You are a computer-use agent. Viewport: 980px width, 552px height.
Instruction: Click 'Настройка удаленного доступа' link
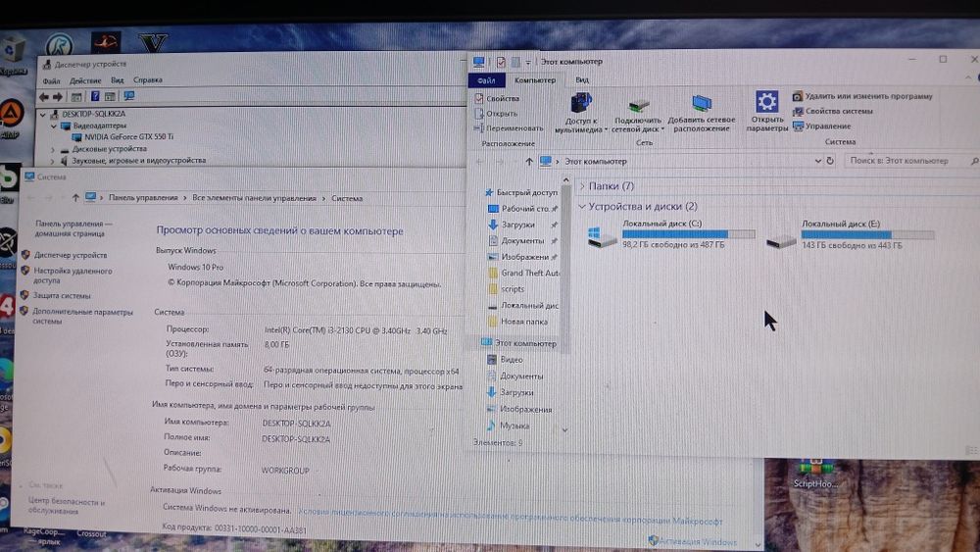73,276
